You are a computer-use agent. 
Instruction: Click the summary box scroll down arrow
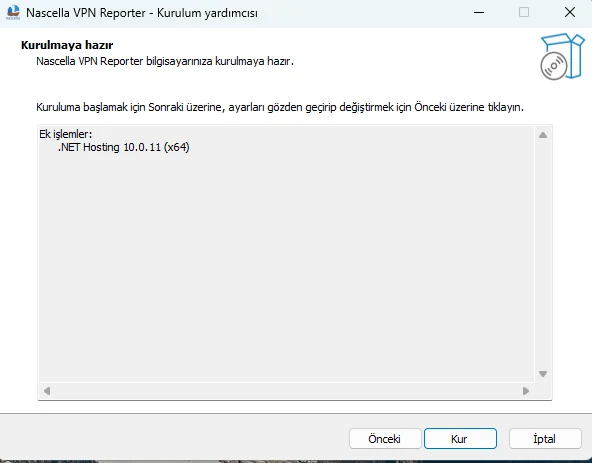pyautogui.click(x=543, y=374)
